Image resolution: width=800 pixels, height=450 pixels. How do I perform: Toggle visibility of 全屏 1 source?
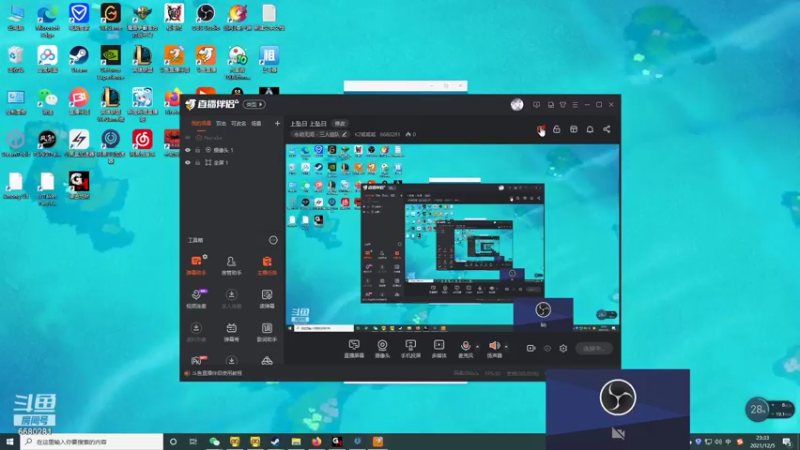(x=188, y=163)
